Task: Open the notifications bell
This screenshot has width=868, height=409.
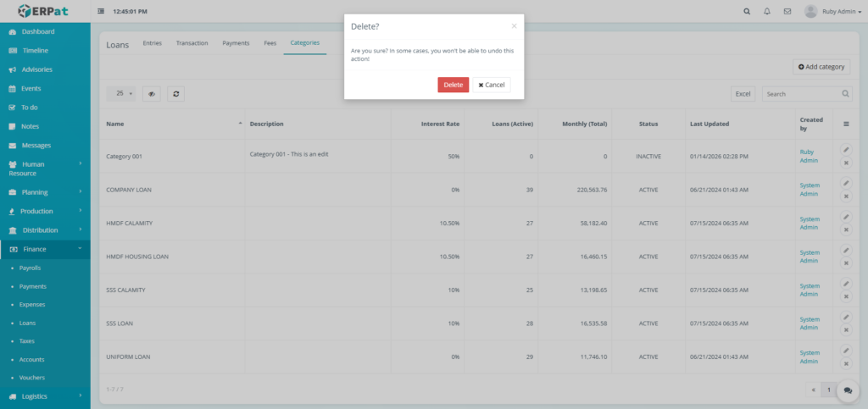Action: [767, 12]
